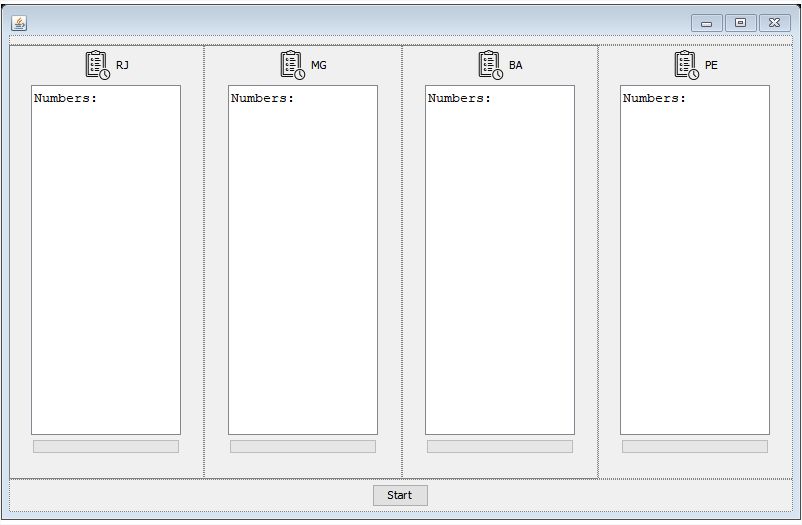
Task: Select the PE progress bar
Action: (695, 447)
